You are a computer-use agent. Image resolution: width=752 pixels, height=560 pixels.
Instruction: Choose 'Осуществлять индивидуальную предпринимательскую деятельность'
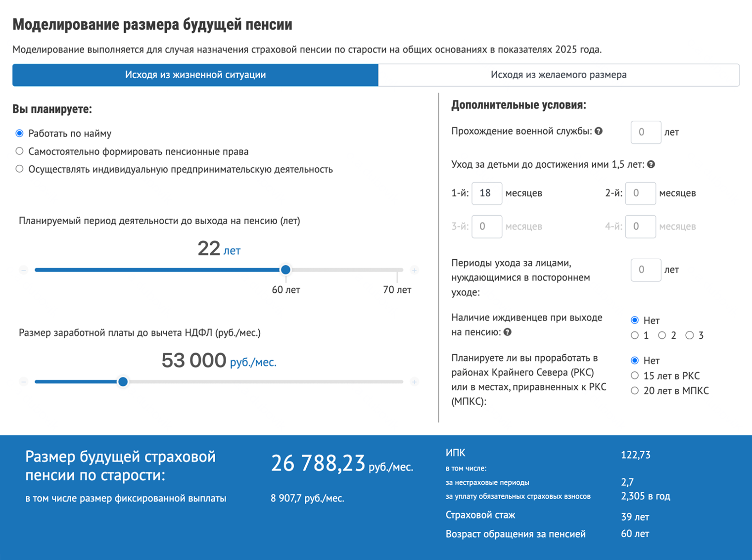pos(19,169)
